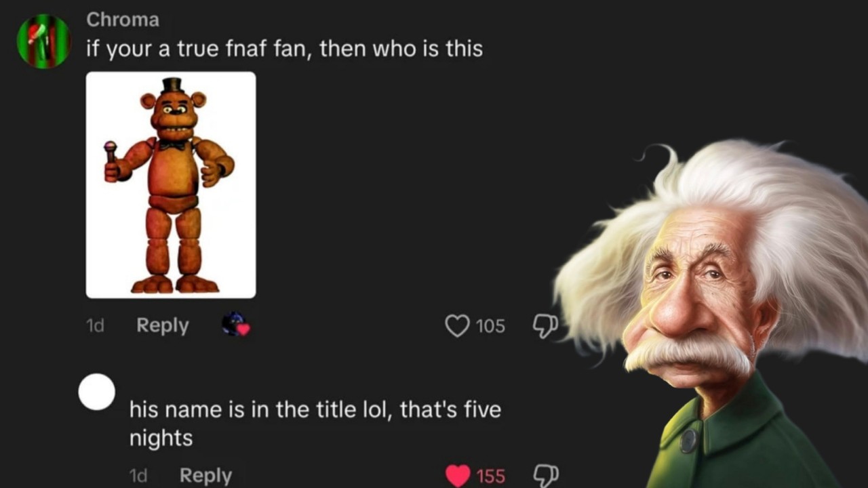Dislike the "five nights" reply
This screenshot has height=488, width=868.
click(x=545, y=476)
